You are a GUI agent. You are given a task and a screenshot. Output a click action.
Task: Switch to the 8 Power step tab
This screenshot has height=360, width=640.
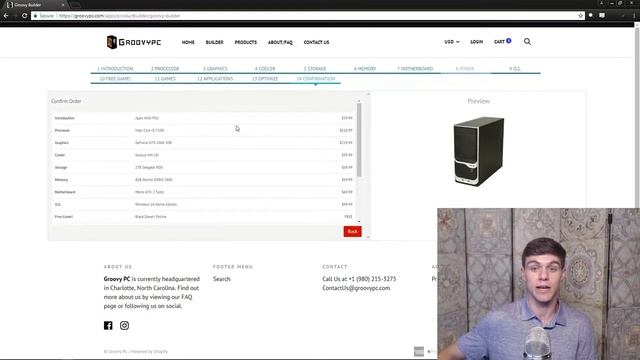click(x=465, y=69)
